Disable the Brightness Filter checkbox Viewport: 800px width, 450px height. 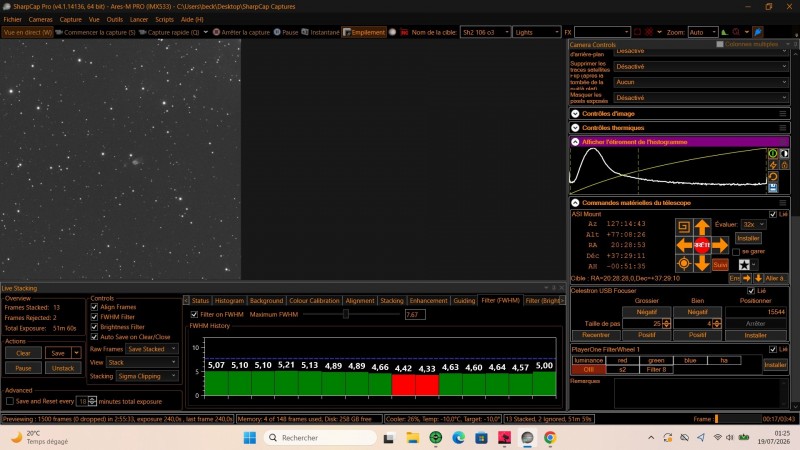tap(94, 327)
